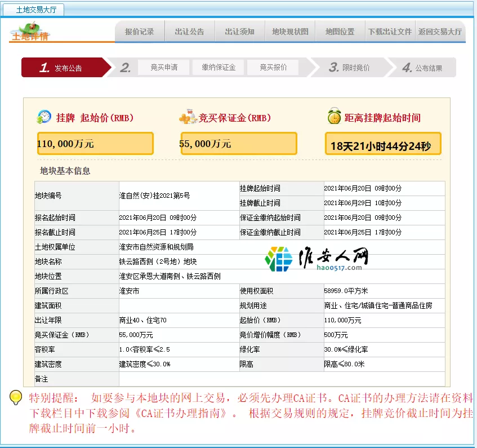Click height limit 限高≤80.0米
Image resolution: width=477 pixels, height=448 pixels.
[x=344, y=364]
